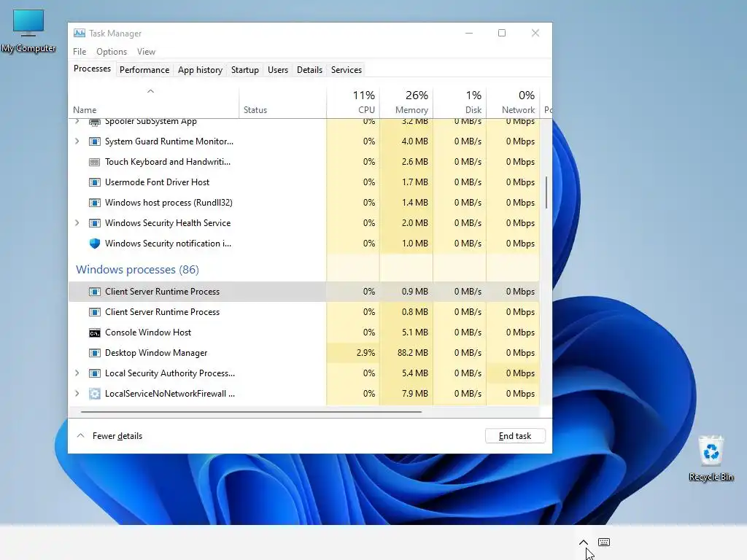This screenshot has width=747, height=560.
Task: Click the horizontal scrollbar under process list
Action: tap(252, 411)
